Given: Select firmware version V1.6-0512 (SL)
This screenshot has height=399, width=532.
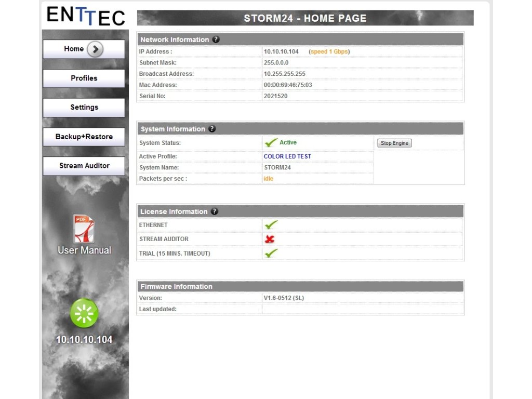Looking at the screenshot, I should tap(284, 298).
